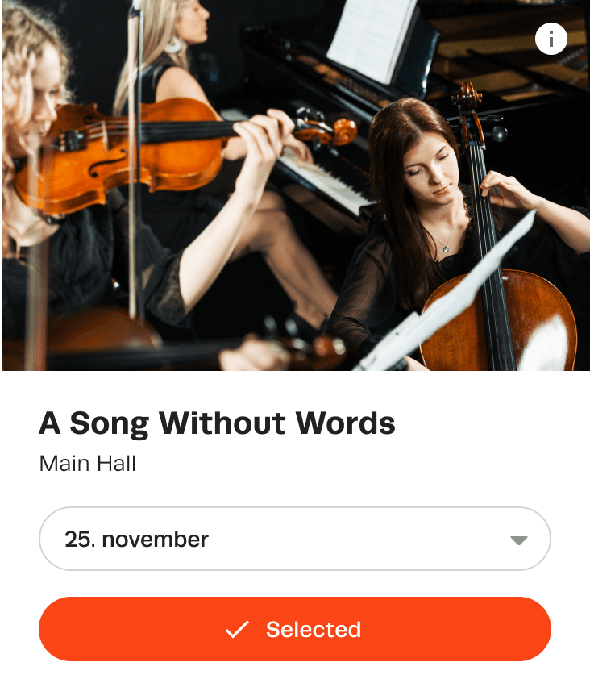Open the concert photo thumbnail
Screen dimensions: 590x700
[x=295, y=185]
